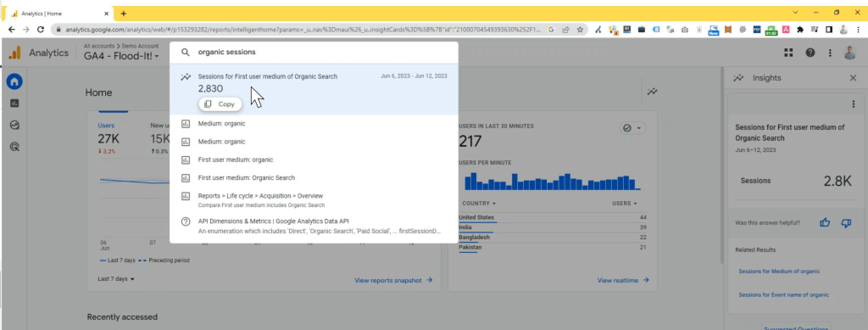Open Insights card three-dot menu
This screenshot has height=330, width=868.
853,104
